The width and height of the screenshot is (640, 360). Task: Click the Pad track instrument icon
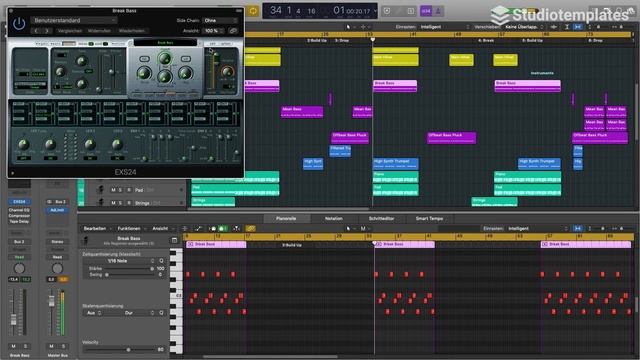[100, 190]
